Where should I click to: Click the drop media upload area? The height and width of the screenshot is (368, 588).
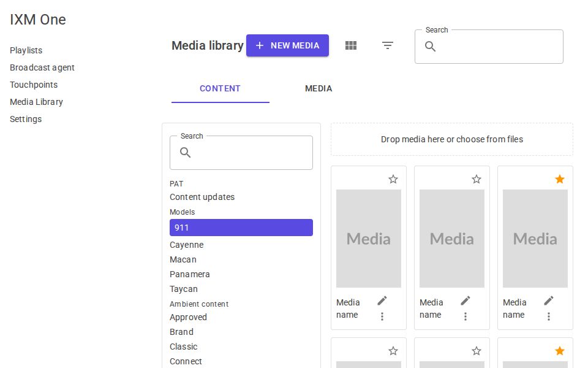(451, 139)
